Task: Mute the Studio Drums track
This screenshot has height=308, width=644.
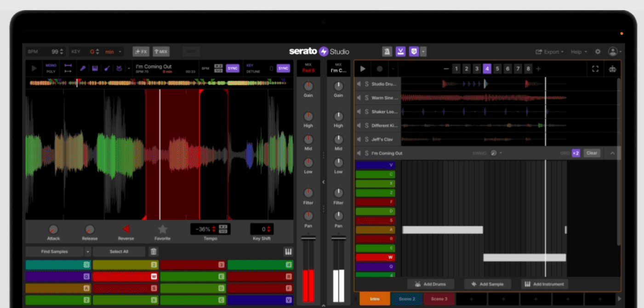Action: coord(359,84)
